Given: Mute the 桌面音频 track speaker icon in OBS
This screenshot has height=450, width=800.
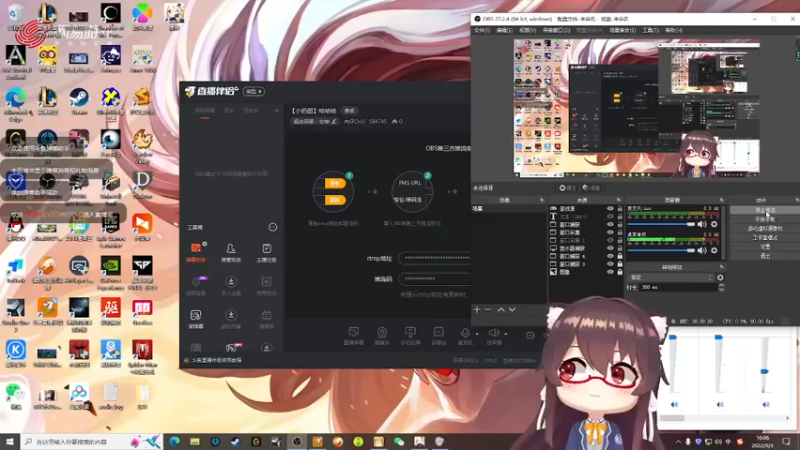Looking at the screenshot, I should pyautogui.click(x=702, y=250).
